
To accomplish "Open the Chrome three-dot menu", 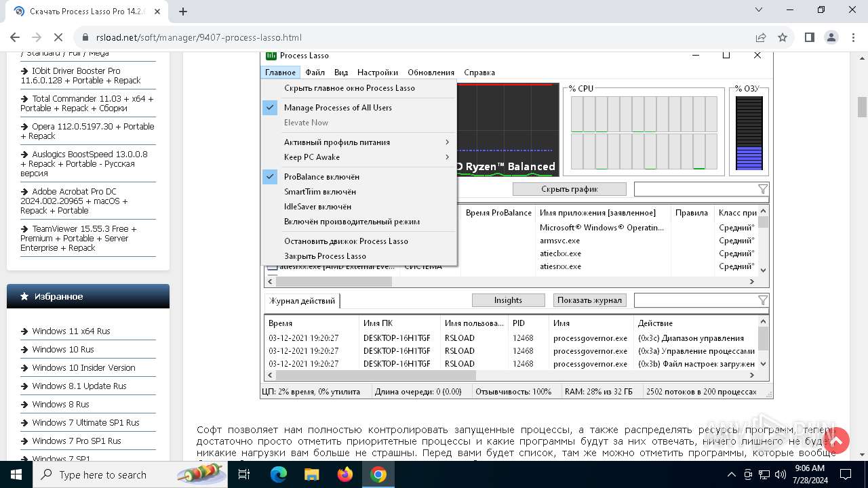I will tap(852, 37).
